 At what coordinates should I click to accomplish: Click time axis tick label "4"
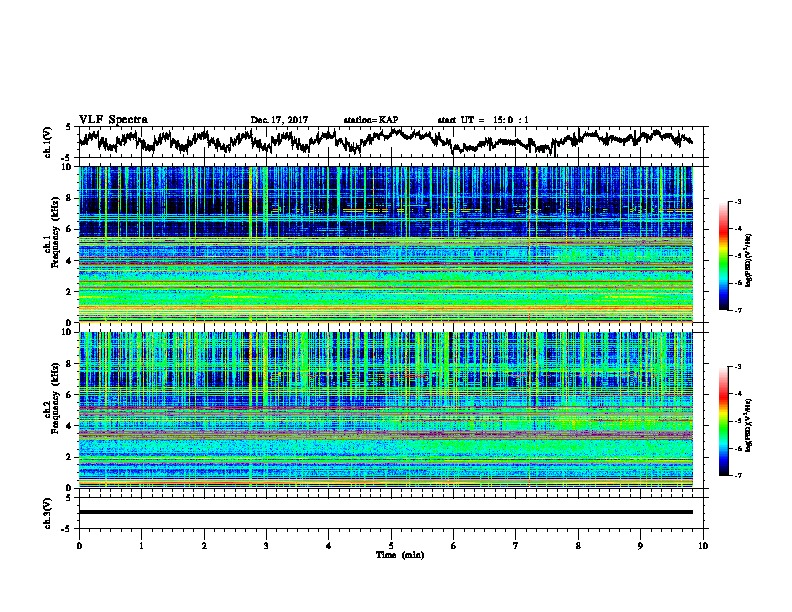[x=328, y=546]
